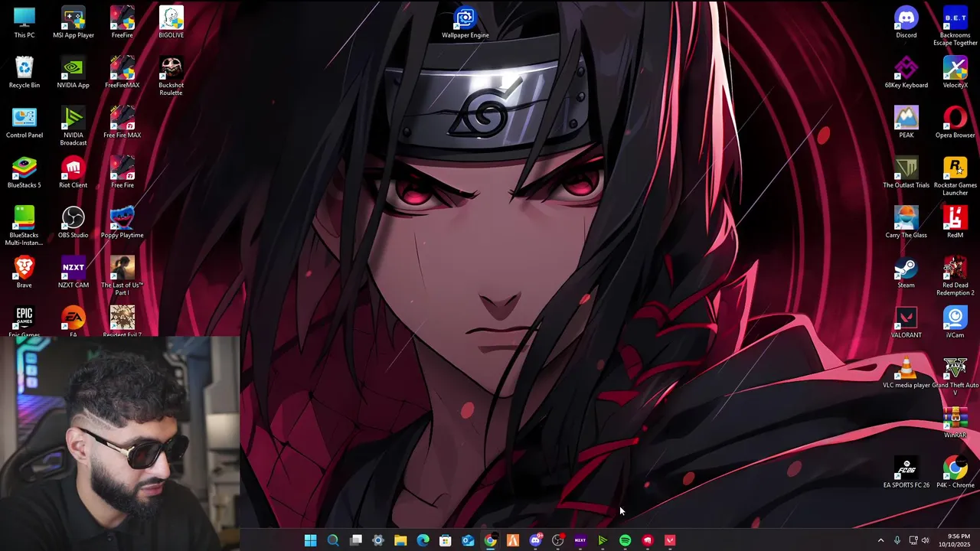The height and width of the screenshot is (551, 980).
Task: Open Control Panel desktop icon
Action: pyautogui.click(x=24, y=122)
